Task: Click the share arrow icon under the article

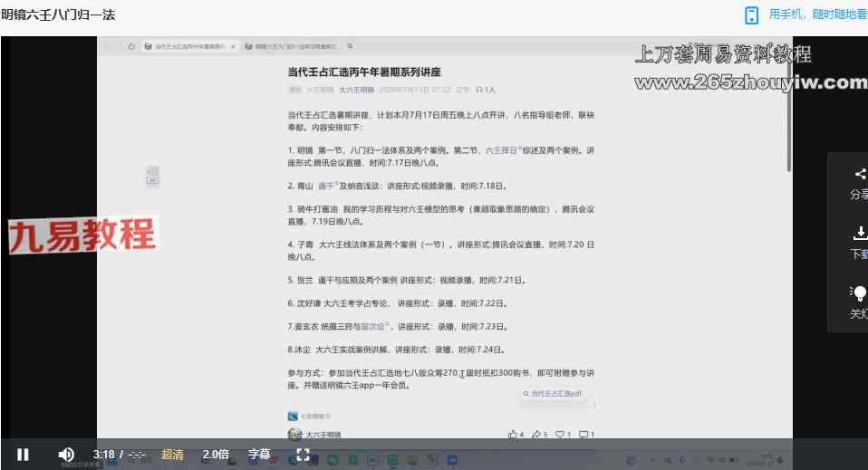Action: (535, 435)
